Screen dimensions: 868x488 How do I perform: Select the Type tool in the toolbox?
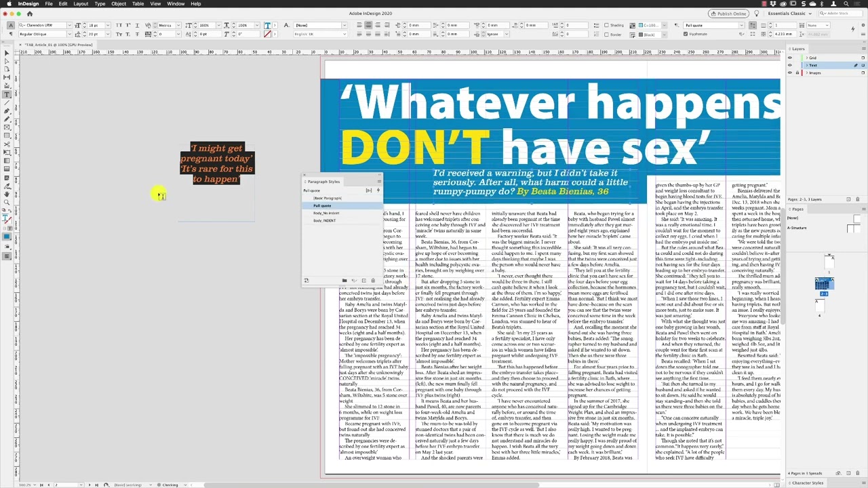click(7, 94)
